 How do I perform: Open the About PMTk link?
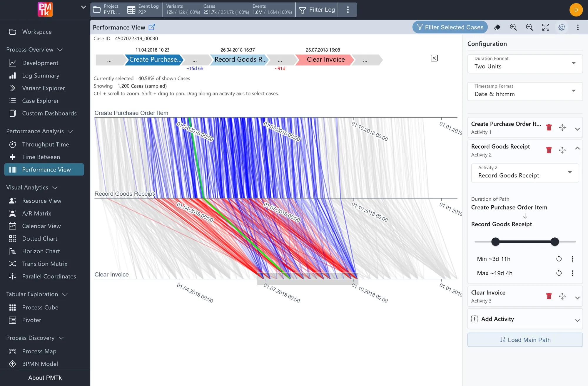[x=45, y=378]
